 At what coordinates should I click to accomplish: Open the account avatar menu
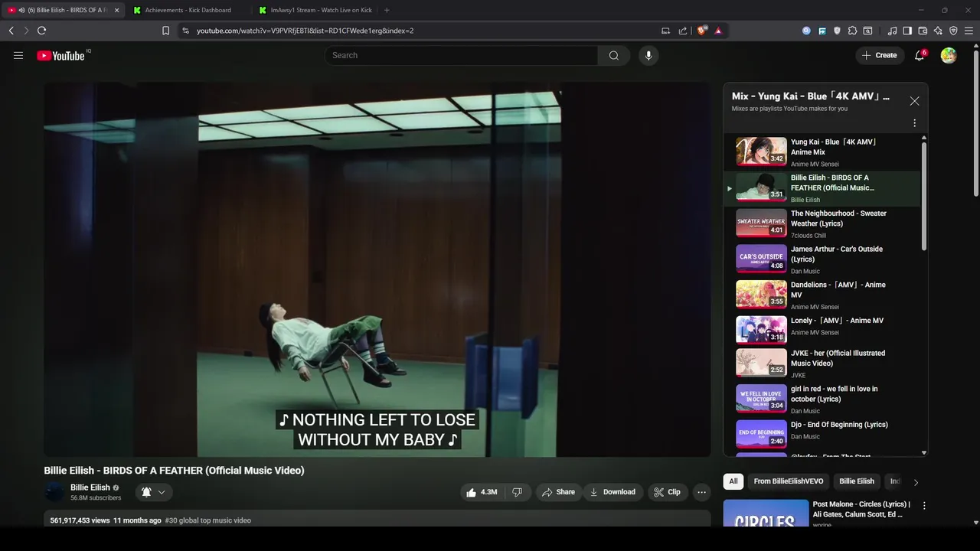[x=949, y=55]
